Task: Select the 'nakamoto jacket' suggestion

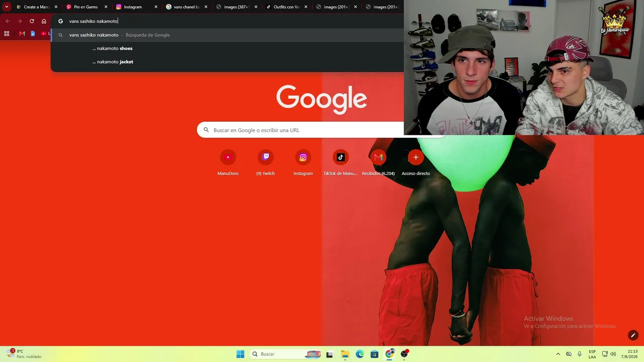Action: tap(227, 62)
